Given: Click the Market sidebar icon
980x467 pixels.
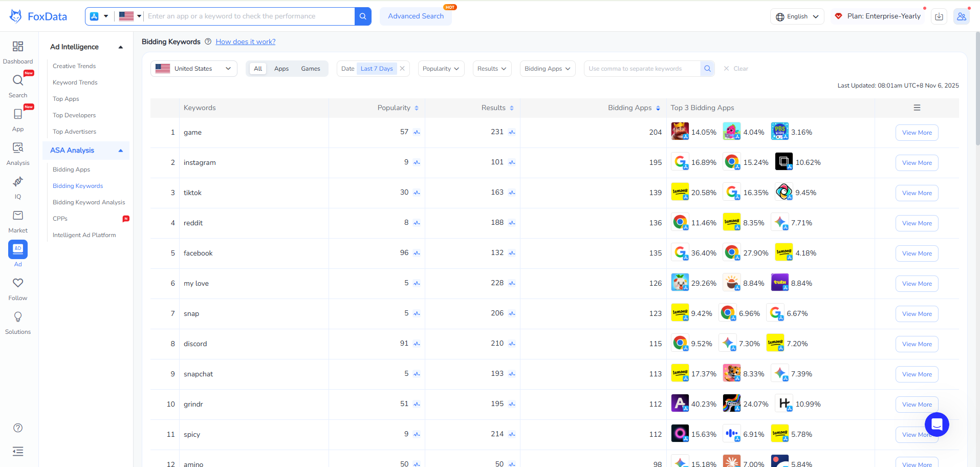Looking at the screenshot, I should click(18, 216).
